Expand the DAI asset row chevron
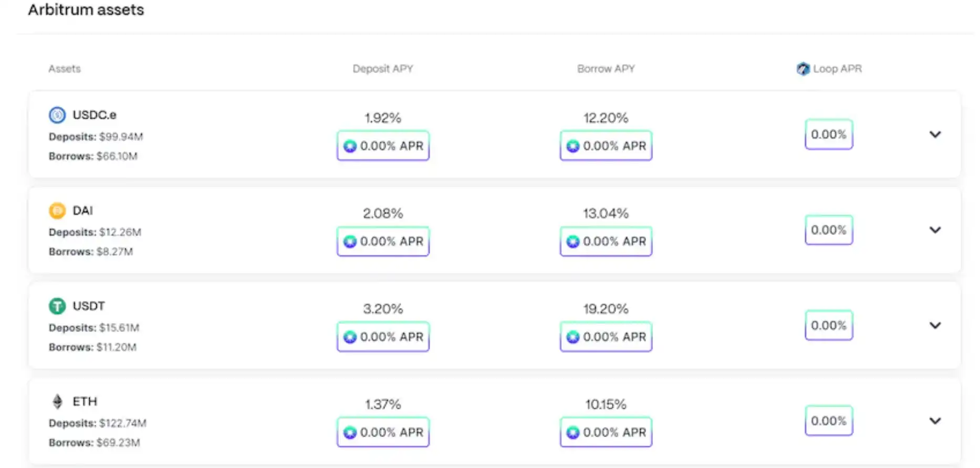The width and height of the screenshot is (980, 468). pyautogui.click(x=935, y=230)
